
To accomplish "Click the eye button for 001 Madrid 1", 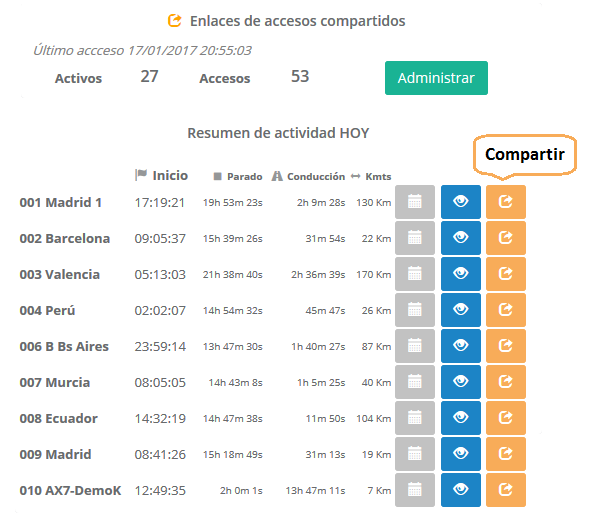I will [x=461, y=202].
